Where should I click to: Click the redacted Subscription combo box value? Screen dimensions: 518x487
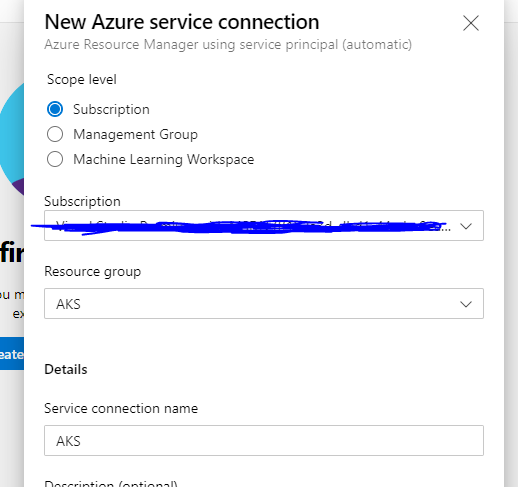click(x=264, y=226)
